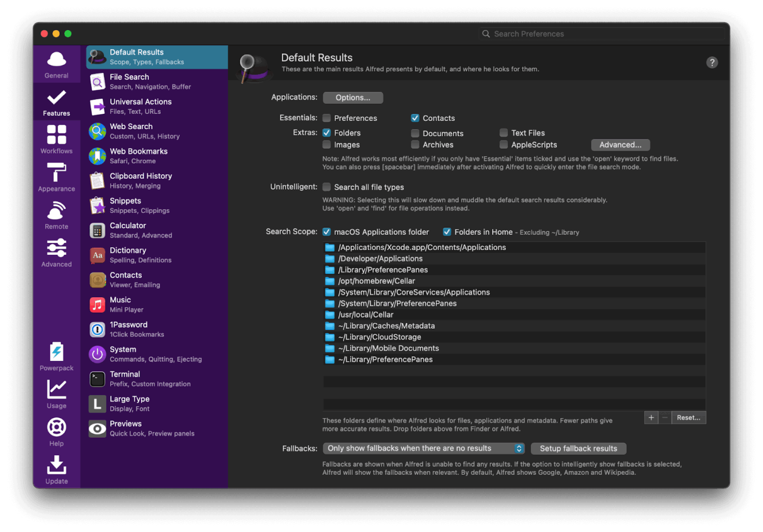This screenshot has width=763, height=532.
Task: Enable the Preferences essential checkbox
Action: [326, 118]
